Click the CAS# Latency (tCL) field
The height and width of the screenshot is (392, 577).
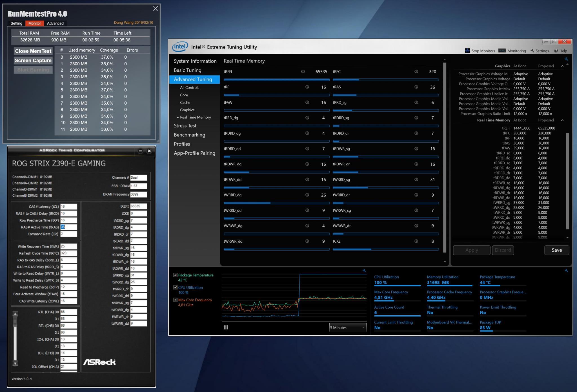pos(68,207)
